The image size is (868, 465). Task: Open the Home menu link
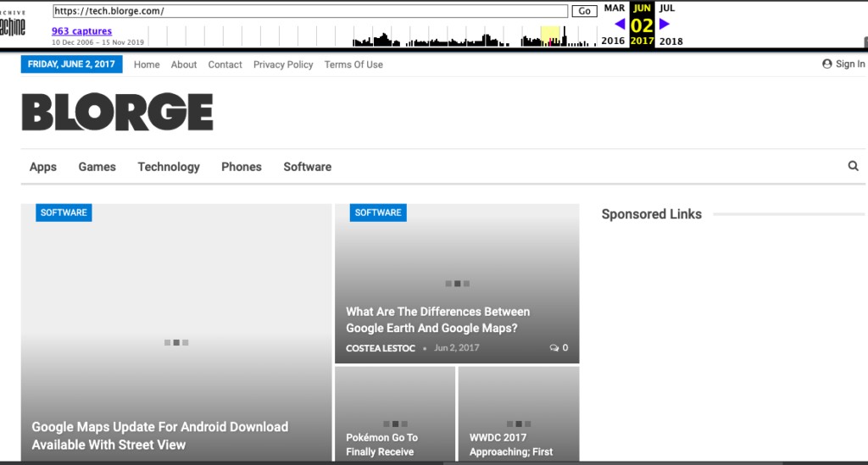[x=147, y=64]
